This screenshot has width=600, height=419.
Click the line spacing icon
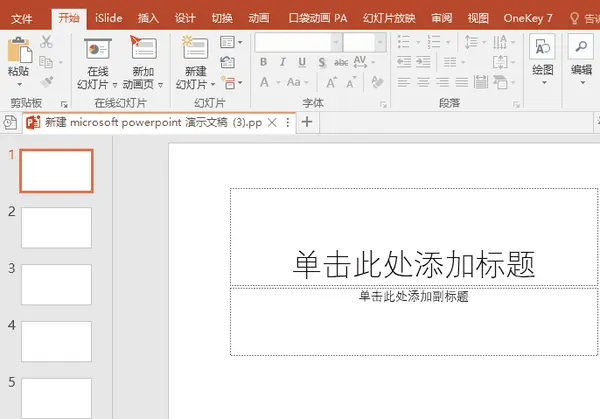[471, 42]
